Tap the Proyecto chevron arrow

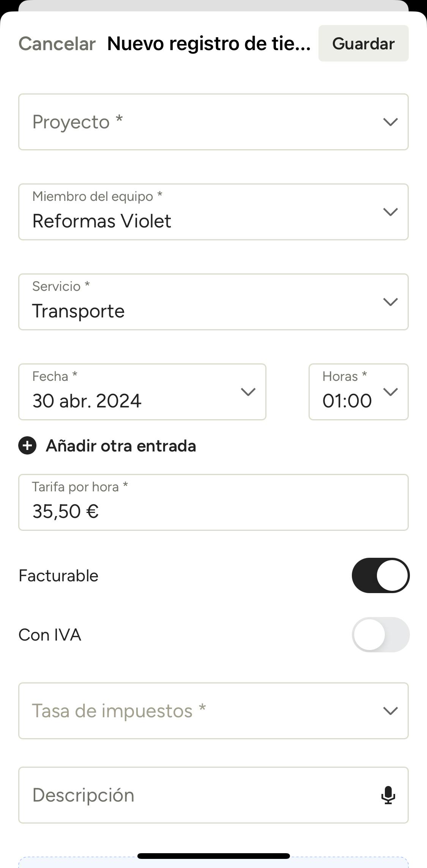(x=390, y=122)
